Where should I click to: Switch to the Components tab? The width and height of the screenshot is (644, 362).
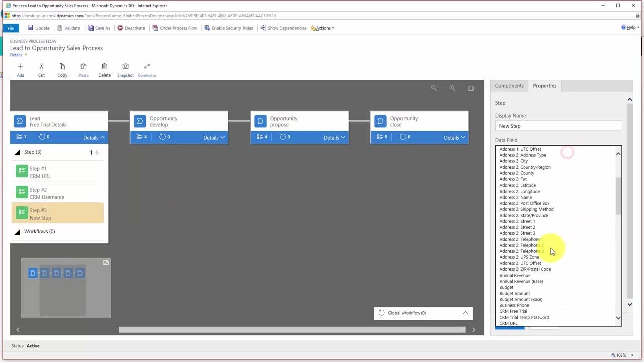[x=509, y=86]
